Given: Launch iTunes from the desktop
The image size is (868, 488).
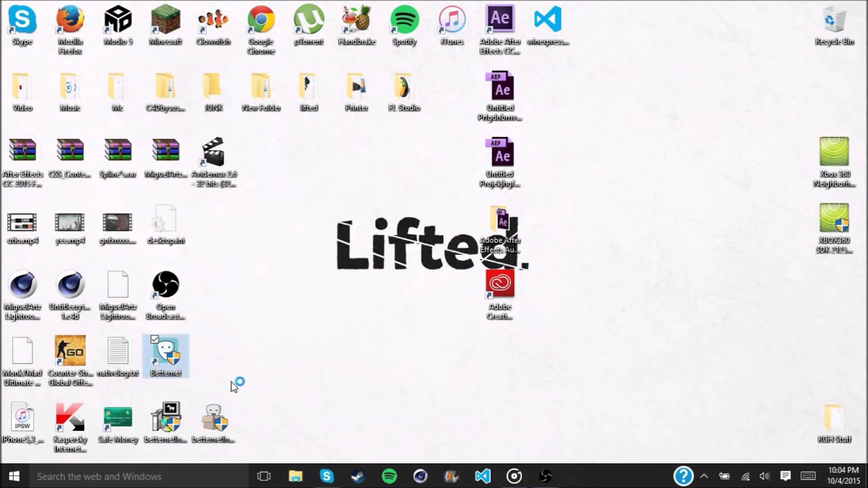Looking at the screenshot, I should tap(452, 26).
